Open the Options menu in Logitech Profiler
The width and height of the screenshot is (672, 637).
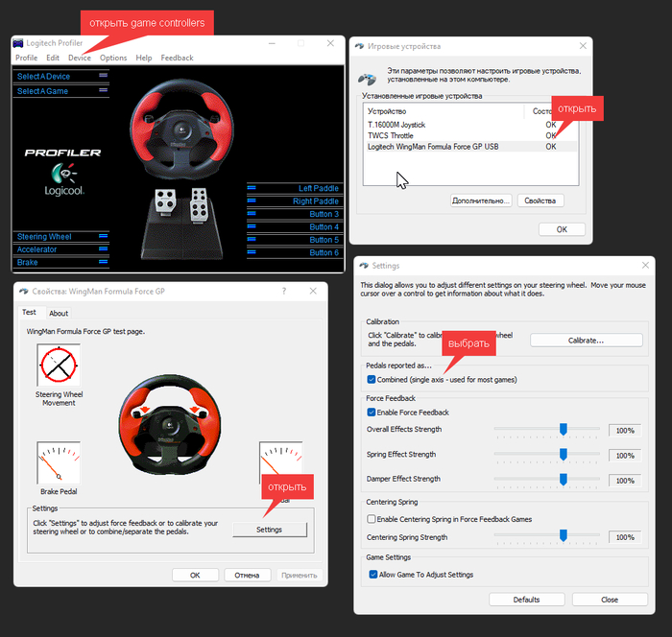113,58
